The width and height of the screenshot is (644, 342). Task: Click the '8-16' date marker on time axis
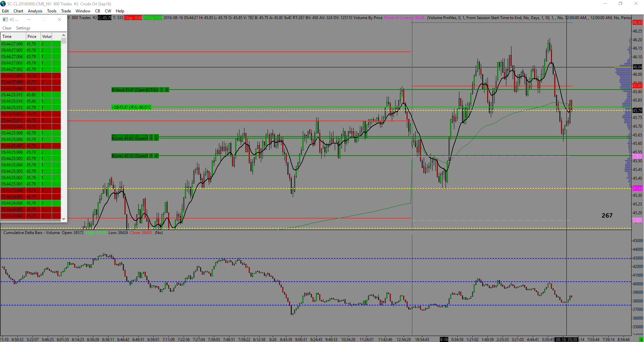point(444,340)
